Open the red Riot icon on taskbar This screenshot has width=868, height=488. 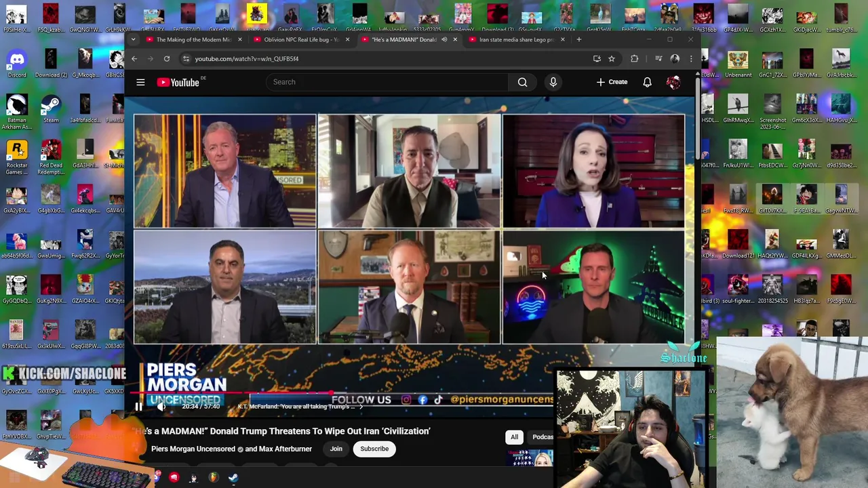pos(174,478)
